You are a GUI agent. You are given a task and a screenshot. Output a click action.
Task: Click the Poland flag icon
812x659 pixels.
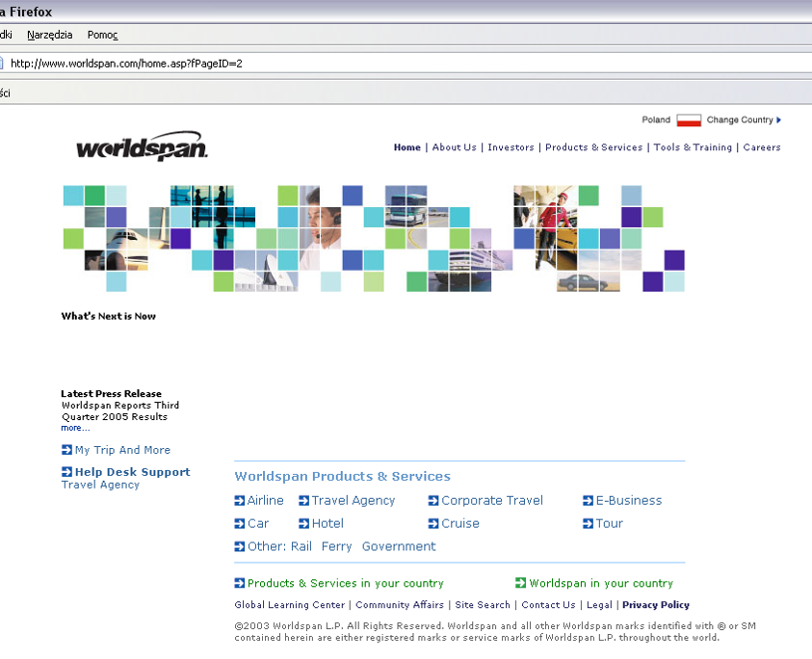pos(689,120)
